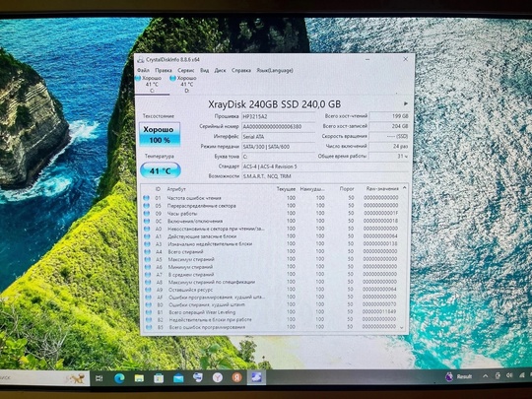Screen dimensions: 532x399
Task: Click status icon for attribute B0
Action: pyautogui.click(x=148, y=304)
